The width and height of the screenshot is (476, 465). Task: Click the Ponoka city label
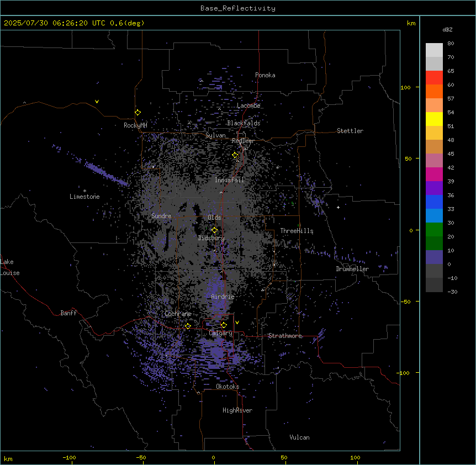click(265, 75)
